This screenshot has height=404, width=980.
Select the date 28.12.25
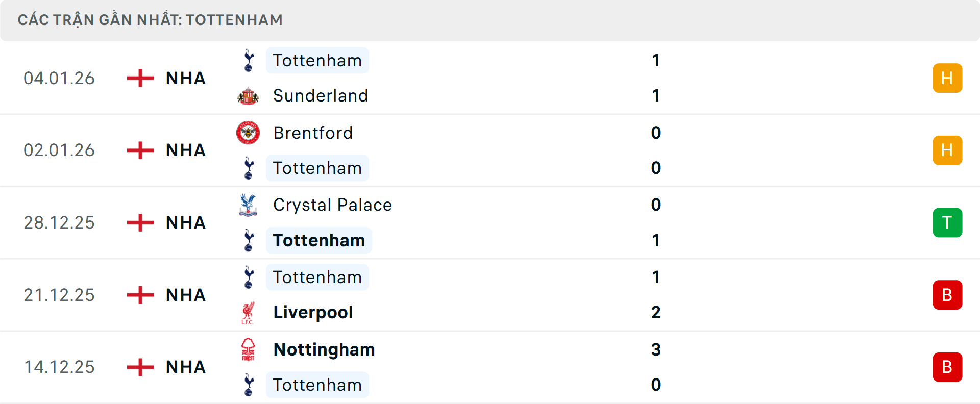pyautogui.click(x=59, y=222)
